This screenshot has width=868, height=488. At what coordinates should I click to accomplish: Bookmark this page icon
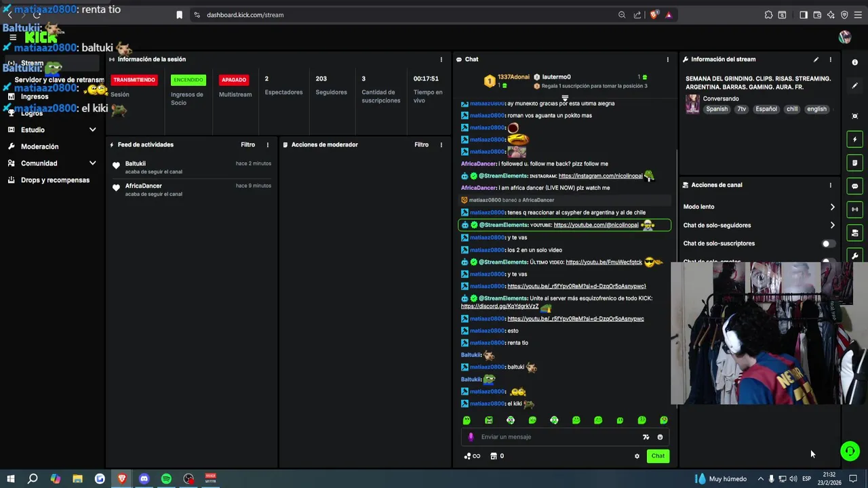pos(179,15)
